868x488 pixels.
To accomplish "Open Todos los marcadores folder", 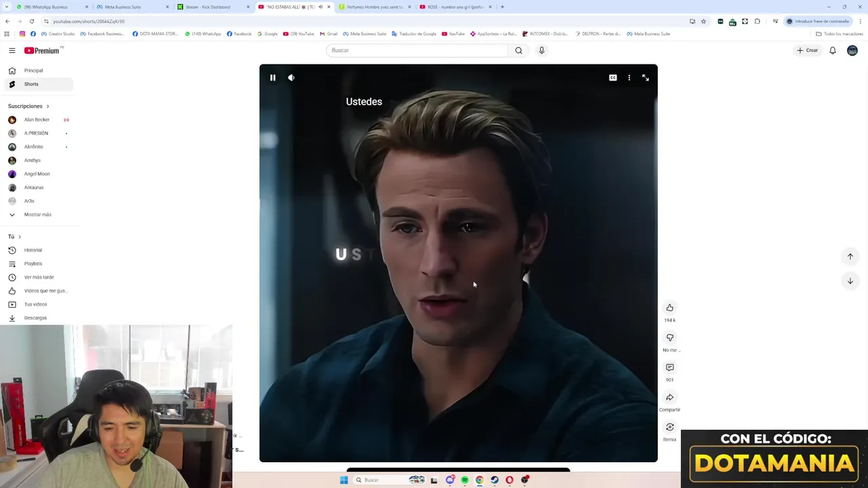I will 840,34.
